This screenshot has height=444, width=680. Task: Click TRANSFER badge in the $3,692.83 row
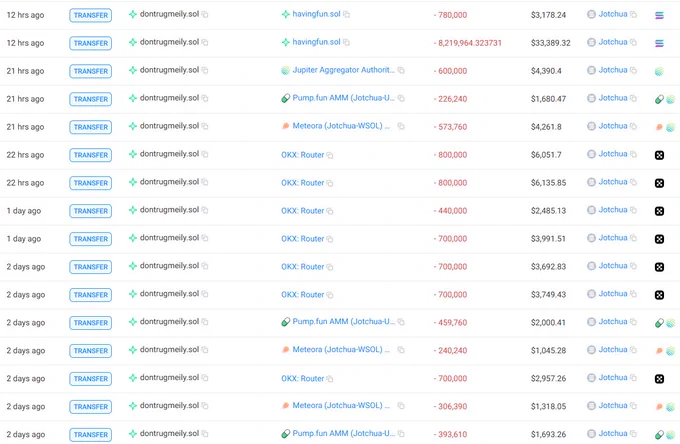91,267
